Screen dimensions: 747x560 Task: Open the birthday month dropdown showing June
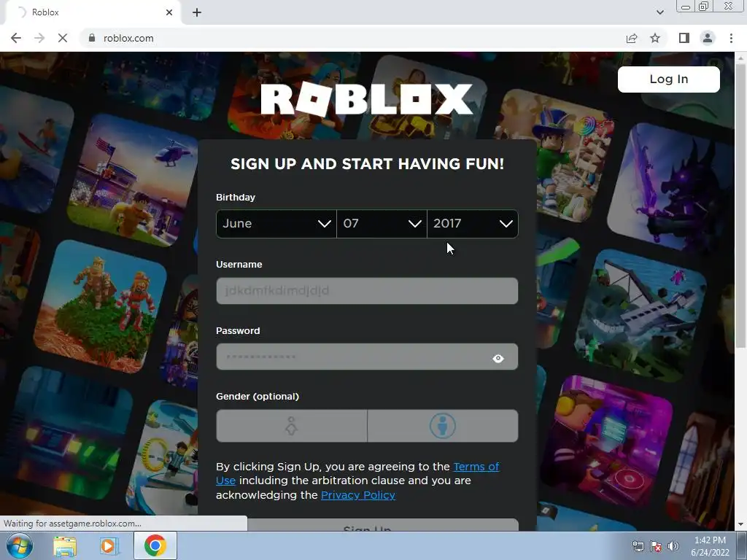tap(276, 224)
